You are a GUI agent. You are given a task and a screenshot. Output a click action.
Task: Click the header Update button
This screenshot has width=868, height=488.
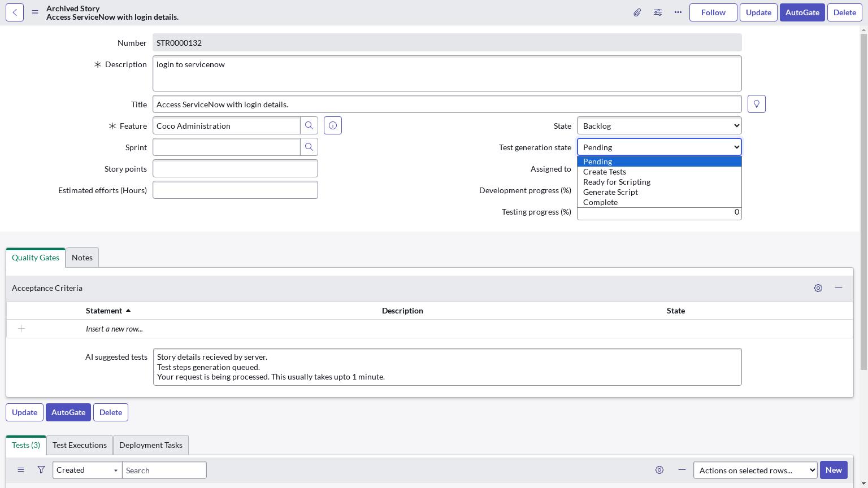(x=758, y=12)
